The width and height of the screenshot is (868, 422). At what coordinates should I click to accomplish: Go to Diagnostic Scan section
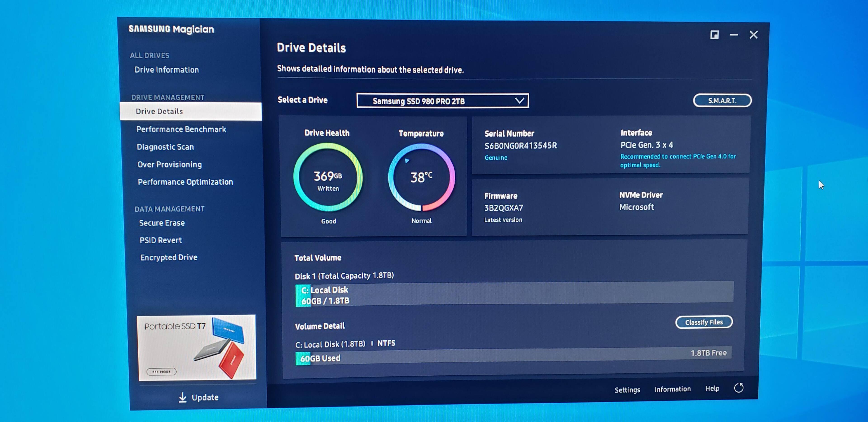[165, 147]
